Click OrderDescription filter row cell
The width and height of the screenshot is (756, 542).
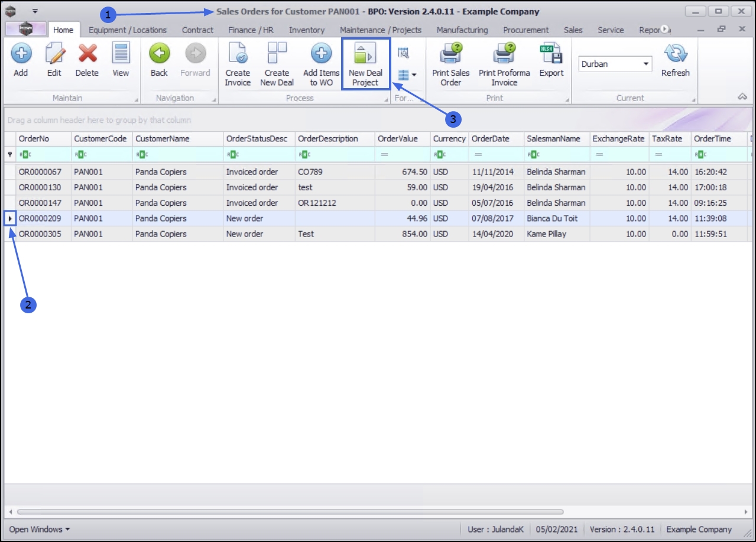coord(335,154)
